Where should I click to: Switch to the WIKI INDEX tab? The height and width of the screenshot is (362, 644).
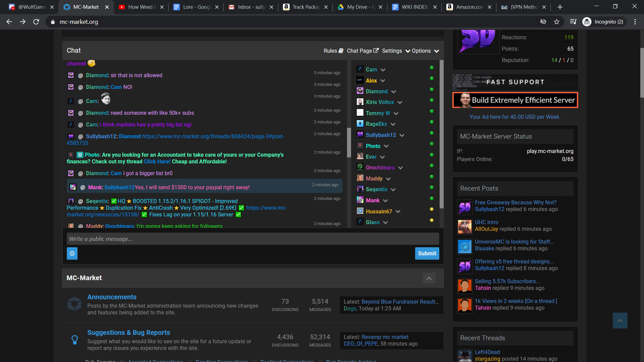pyautogui.click(x=415, y=7)
